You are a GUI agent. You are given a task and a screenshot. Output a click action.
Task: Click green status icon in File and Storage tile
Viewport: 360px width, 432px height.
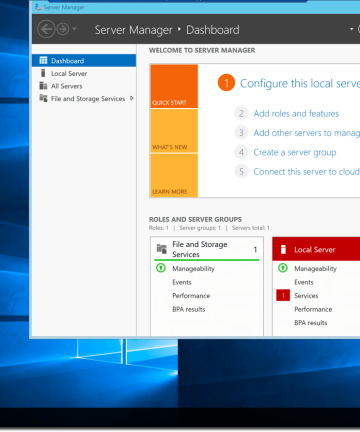pos(161,268)
